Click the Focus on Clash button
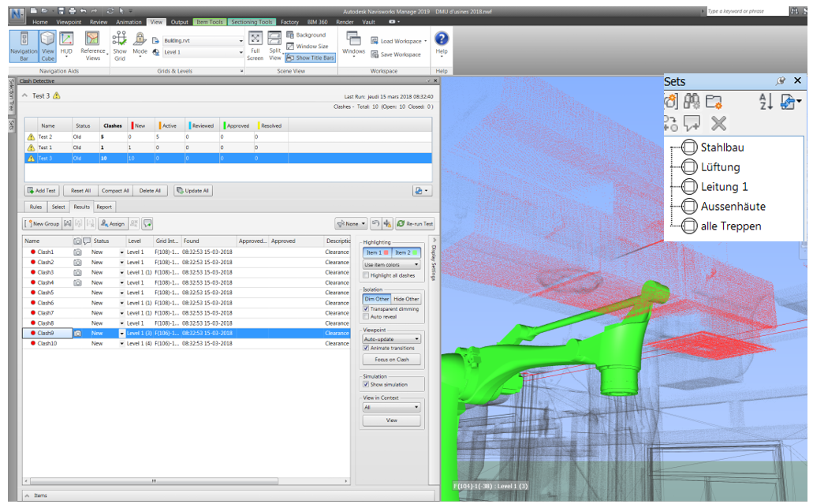The image size is (813, 504). point(391,360)
